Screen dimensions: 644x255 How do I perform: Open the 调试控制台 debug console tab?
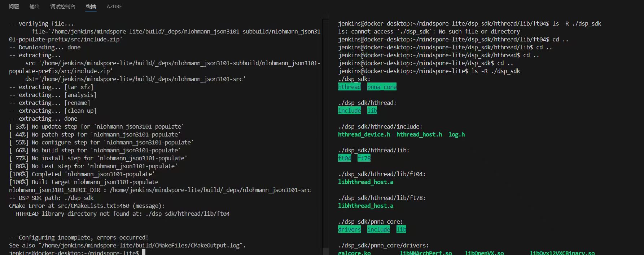pyautogui.click(x=63, y=6)
